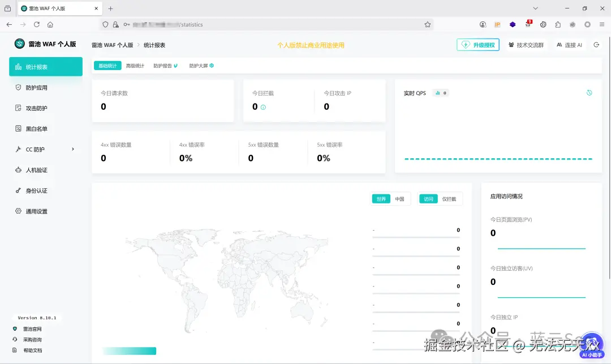This screenshot has width=611, height=364.
Task: Open the 连接 AI dropdown
Action: [570, 45]
